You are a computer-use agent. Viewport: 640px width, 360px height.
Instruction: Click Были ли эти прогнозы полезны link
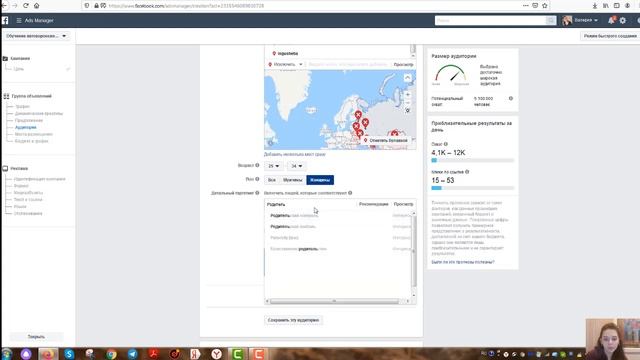click(463, 262)
